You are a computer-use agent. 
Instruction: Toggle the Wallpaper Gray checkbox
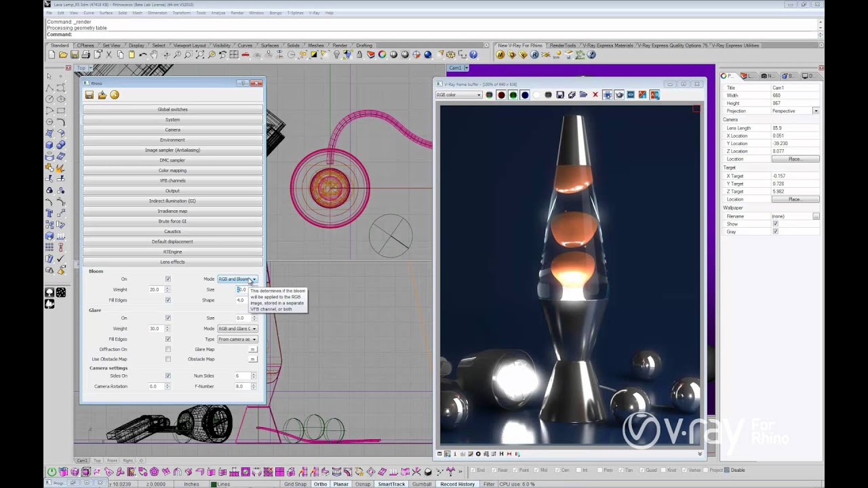[x=775, y=232]
